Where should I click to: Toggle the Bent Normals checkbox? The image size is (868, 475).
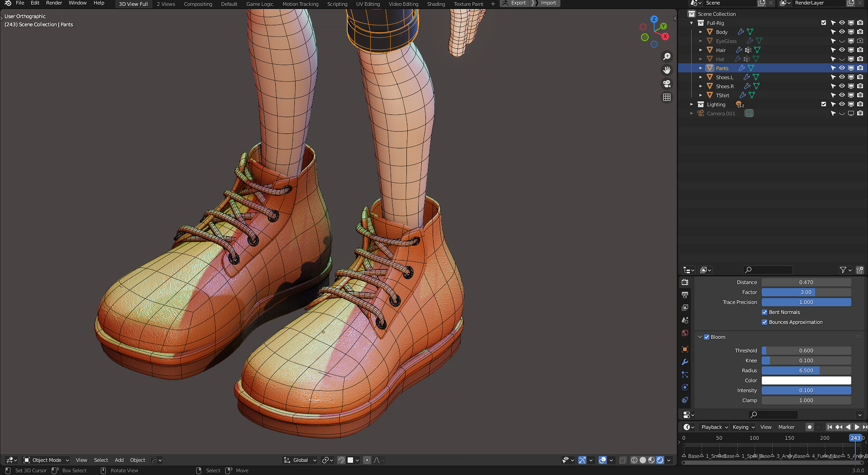[x=764, y=312]
